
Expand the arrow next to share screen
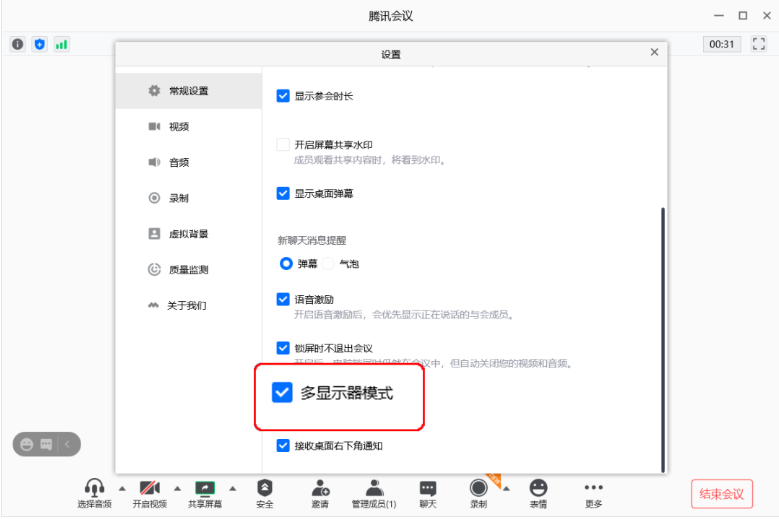point(233,488)
